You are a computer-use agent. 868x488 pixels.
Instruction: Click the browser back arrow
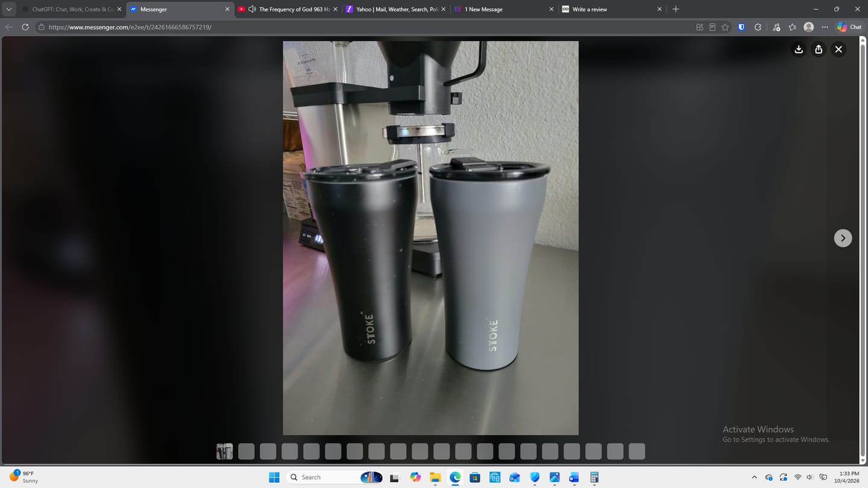(x=8, y=27)
